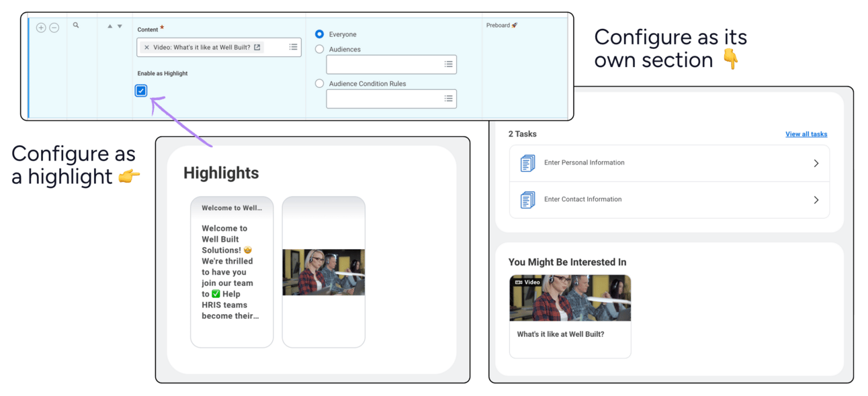Open the Audience Condition Rules prompt list icon
Viewport: 868px width, 396px height.
tap(448, 99)
